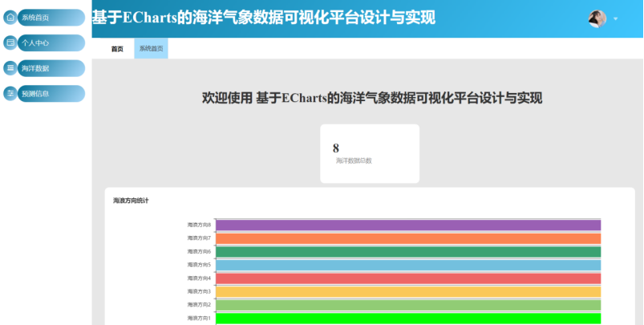Screen dimensions: 644x325
Task: Click the yellow 海浪方向3 bar
Action: click(x=408, y=292)
